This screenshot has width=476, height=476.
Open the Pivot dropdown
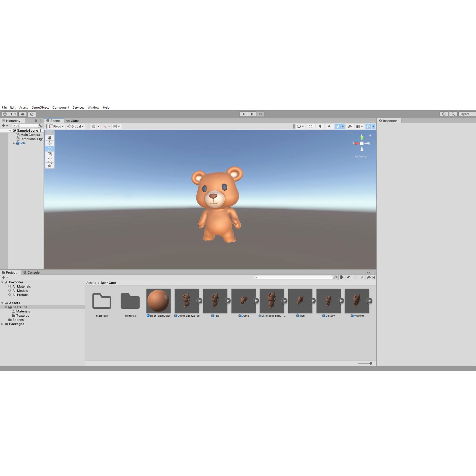pos(57,126)
